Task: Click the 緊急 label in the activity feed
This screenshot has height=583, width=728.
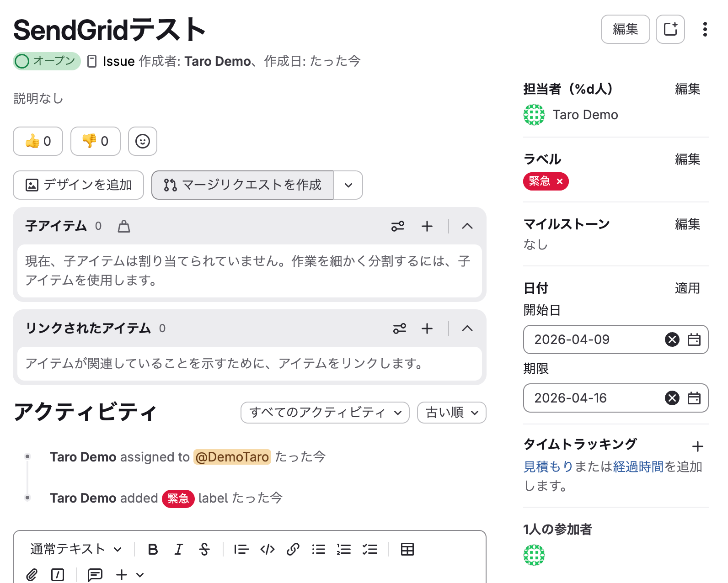Action: [178, 498]
